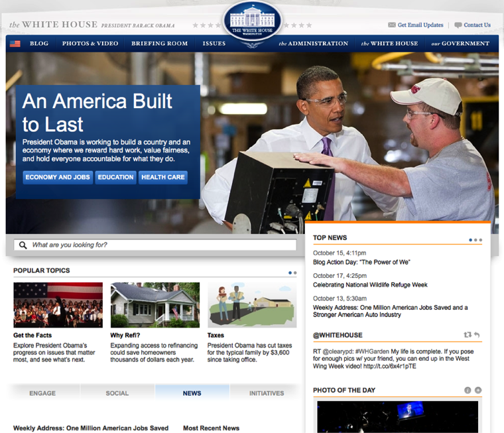
Task: Select the third Top News pagination dot
Action: [x=481, y=240]
